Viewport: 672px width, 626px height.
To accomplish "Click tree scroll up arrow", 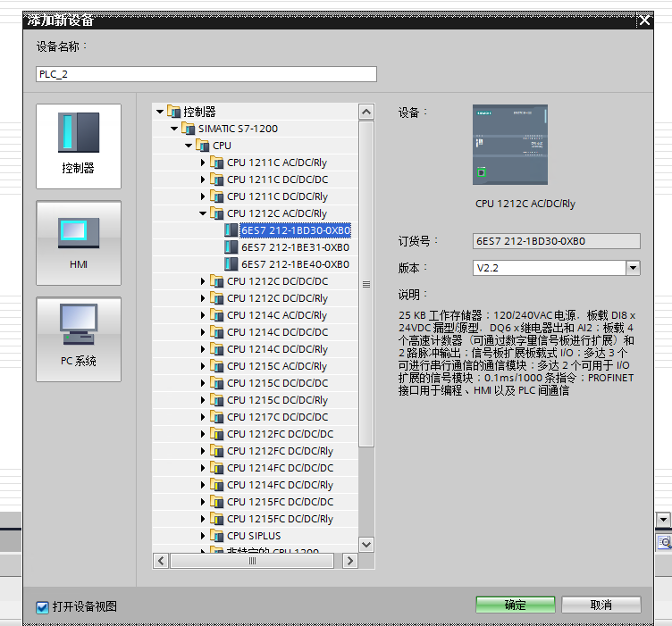I will (366, 112).
